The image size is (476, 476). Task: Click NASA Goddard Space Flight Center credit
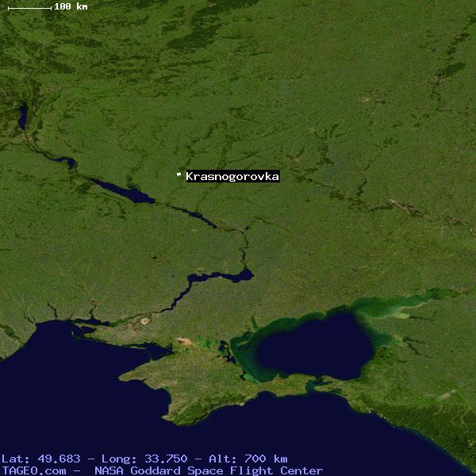coord(209,470)
